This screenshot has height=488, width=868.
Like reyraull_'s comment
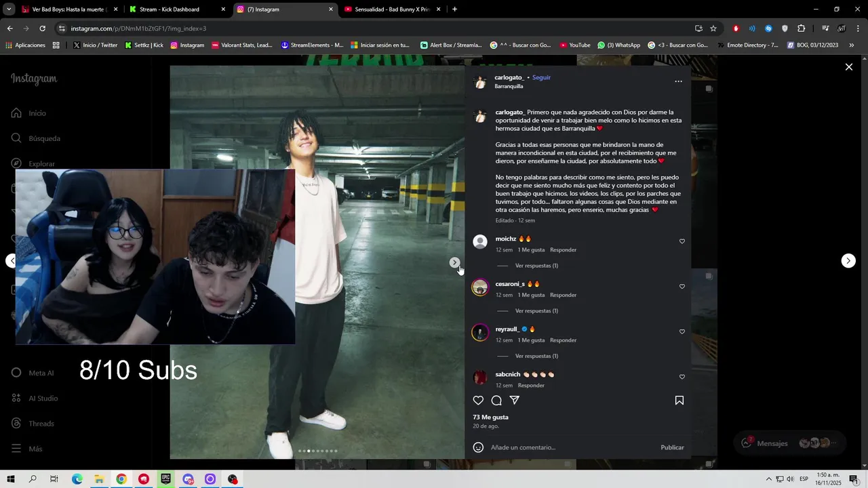(682, 331)
